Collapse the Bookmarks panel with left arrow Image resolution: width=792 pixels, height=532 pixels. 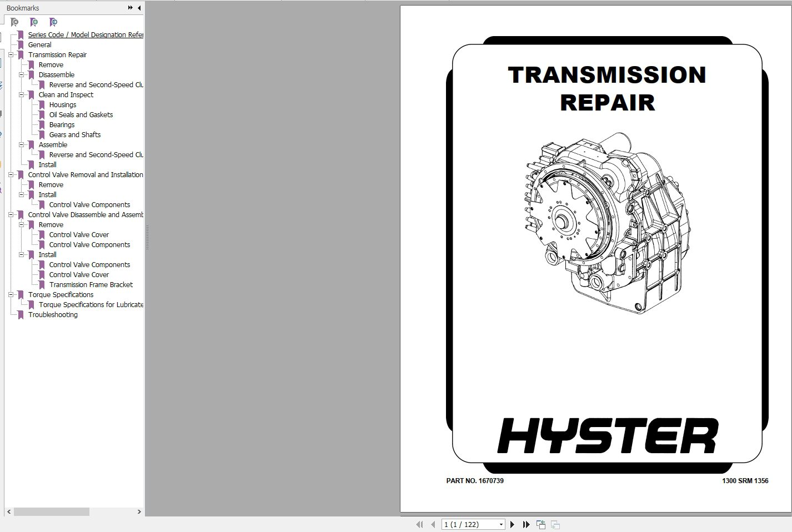(139, 8)
